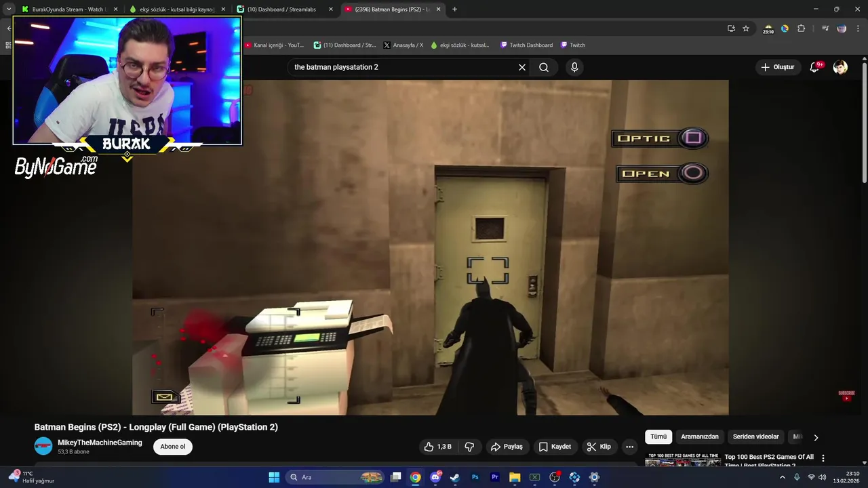This screenshot has height=488, width=868.
Task: Open the Xbox Game Bar taskbar icon
Action: coord(534,477)
